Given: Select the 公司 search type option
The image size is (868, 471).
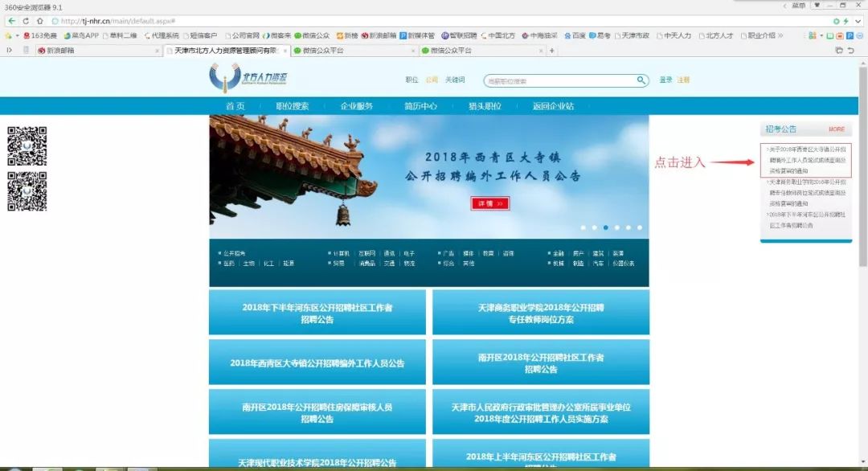Looking at the screenshot, I should 432,80.
